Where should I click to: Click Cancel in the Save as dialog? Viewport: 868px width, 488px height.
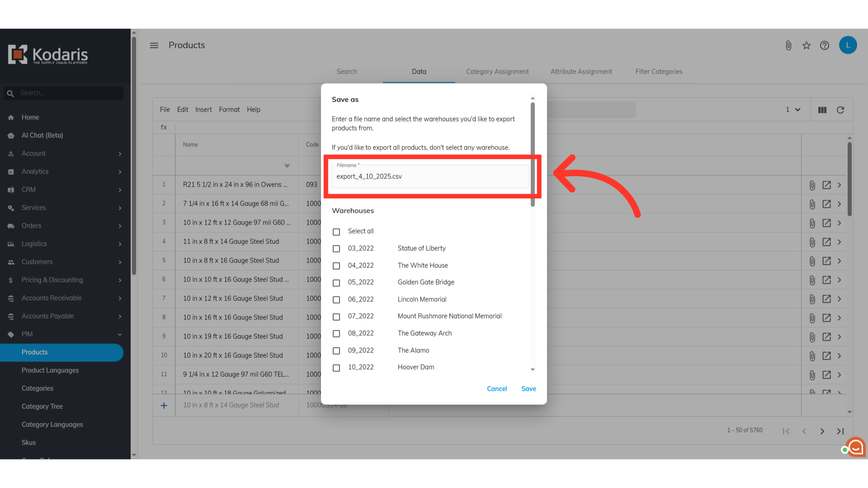coord(497,389)
